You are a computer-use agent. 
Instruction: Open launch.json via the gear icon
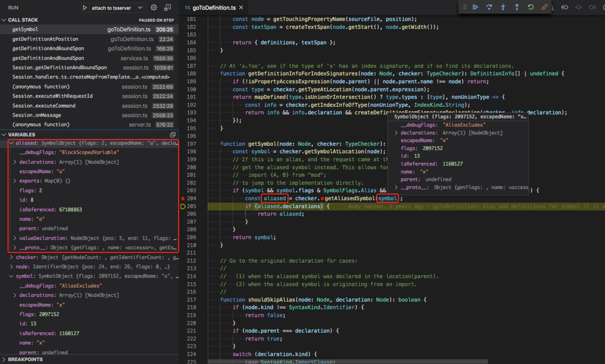(x=154, y=8)
